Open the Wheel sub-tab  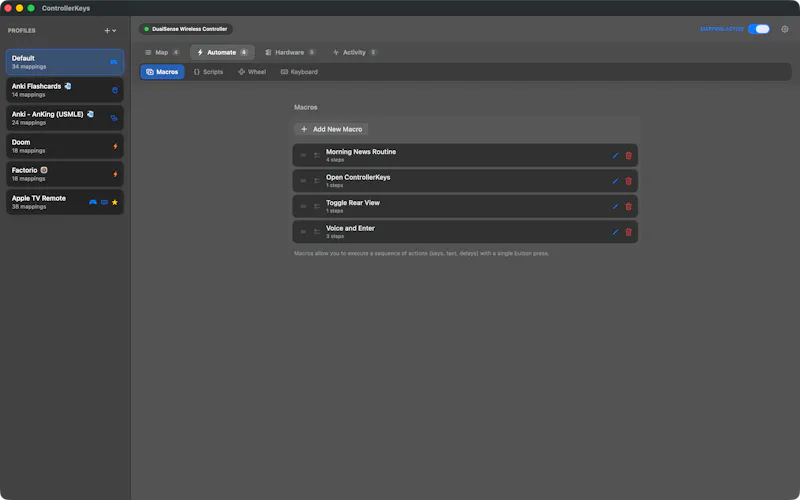tap(252, 72)
